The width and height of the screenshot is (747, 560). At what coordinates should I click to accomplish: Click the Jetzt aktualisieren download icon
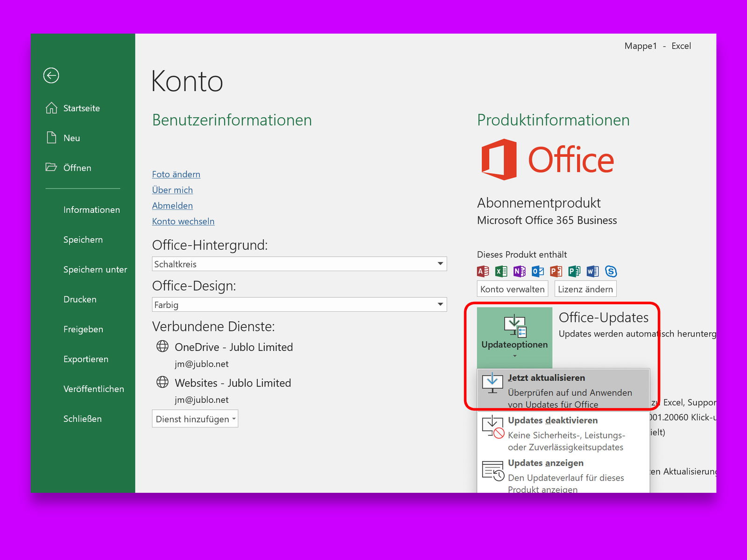click(492, 383)
